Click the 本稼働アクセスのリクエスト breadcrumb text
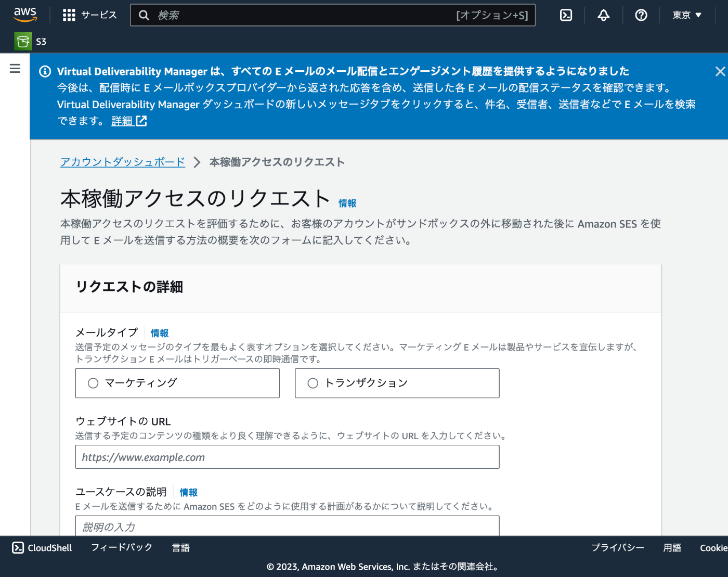Screen dimensions: 728x577 click(277, 162)
